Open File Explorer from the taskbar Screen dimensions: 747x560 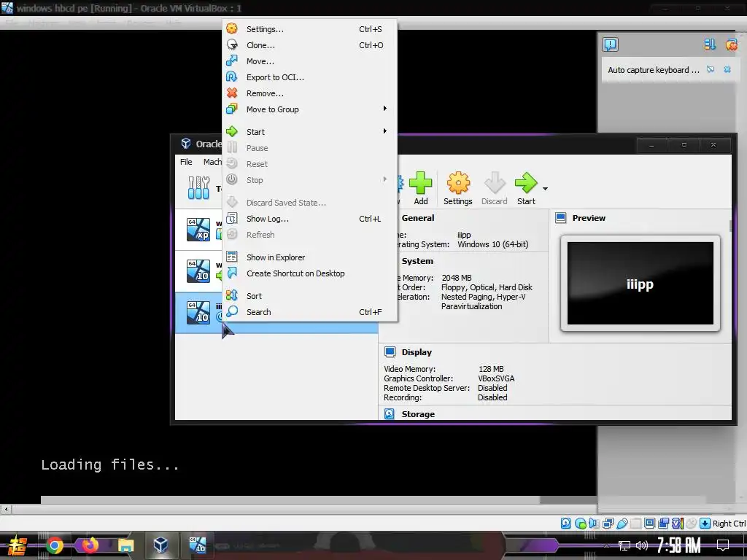pyautogui.click(x=125, y=545)
